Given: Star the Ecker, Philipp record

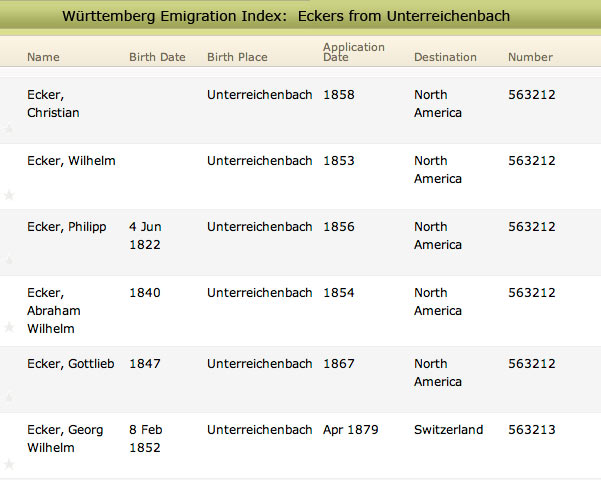Looking at the screenshot, I should 9,261.
